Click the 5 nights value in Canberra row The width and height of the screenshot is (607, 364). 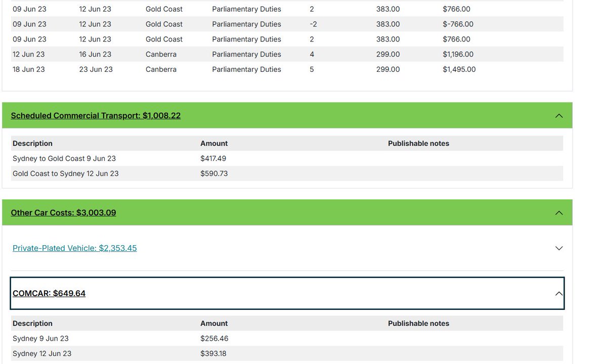point(312,69)
